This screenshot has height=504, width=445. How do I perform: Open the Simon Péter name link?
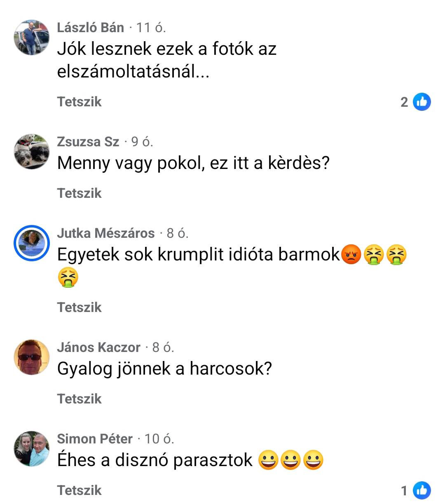[95, 439]
